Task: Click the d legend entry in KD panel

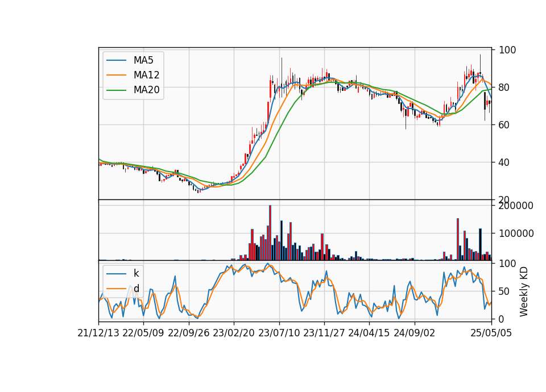Action: pyautogui.click(x=136, y=289)
